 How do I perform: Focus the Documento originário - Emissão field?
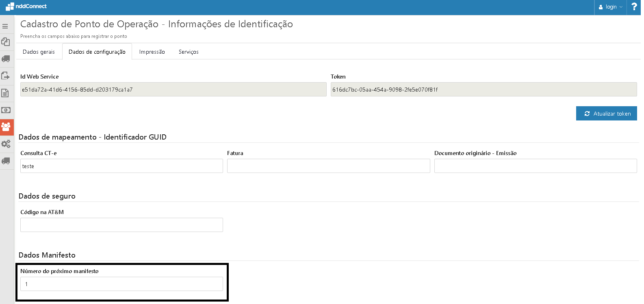coord(536,166)
